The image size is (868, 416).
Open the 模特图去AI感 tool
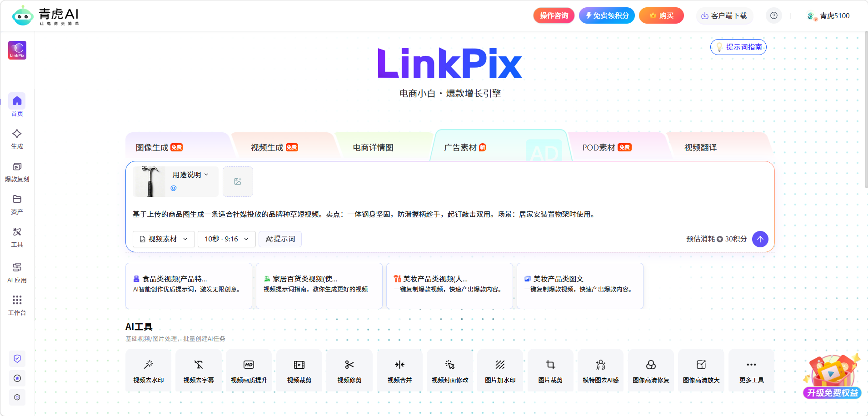pos(601,371)
